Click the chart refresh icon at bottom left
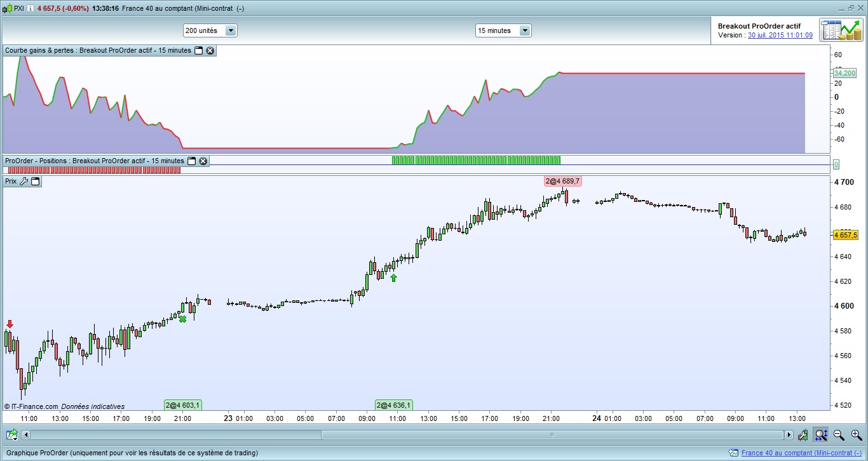The height and width of the screenshot is (461, 868). (12, 435)
